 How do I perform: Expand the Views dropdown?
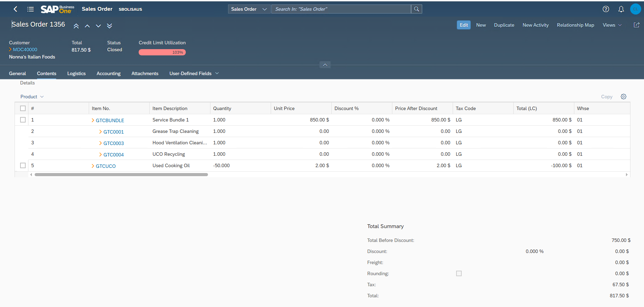coord(612,25)
